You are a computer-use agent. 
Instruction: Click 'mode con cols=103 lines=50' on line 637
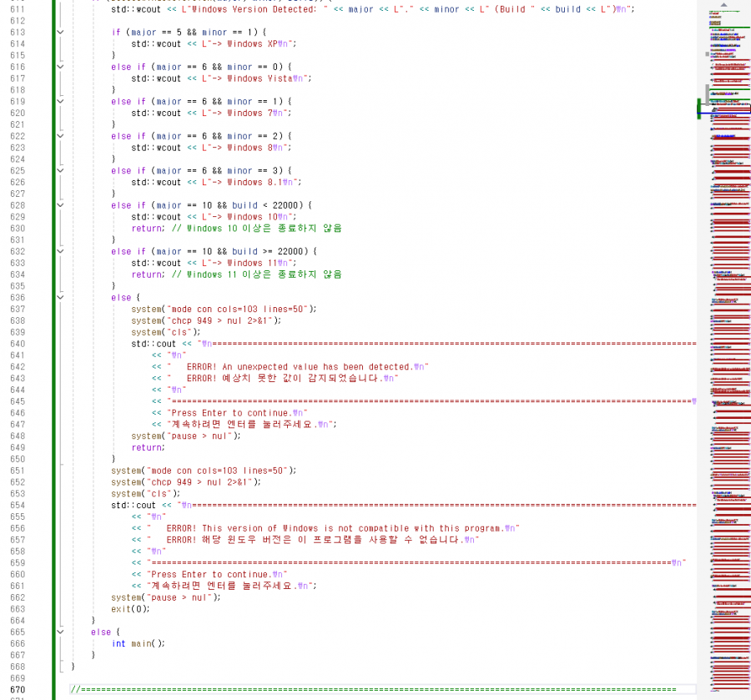click(x=238, y=309)
